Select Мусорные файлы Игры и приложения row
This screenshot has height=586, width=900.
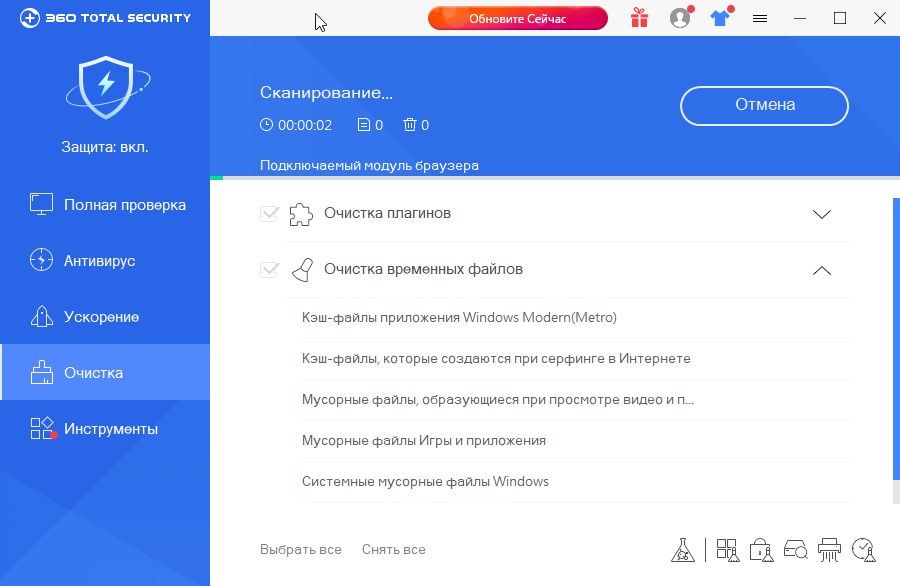point(575,441)
